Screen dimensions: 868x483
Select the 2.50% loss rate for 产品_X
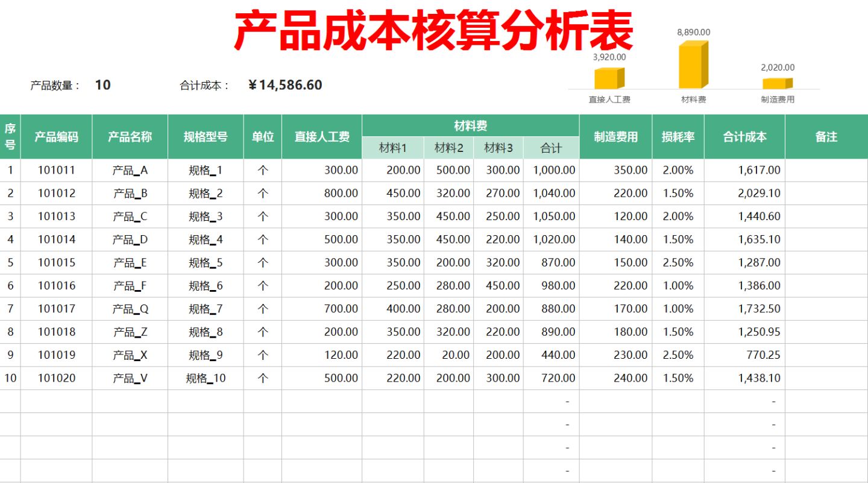pos(679,355)
